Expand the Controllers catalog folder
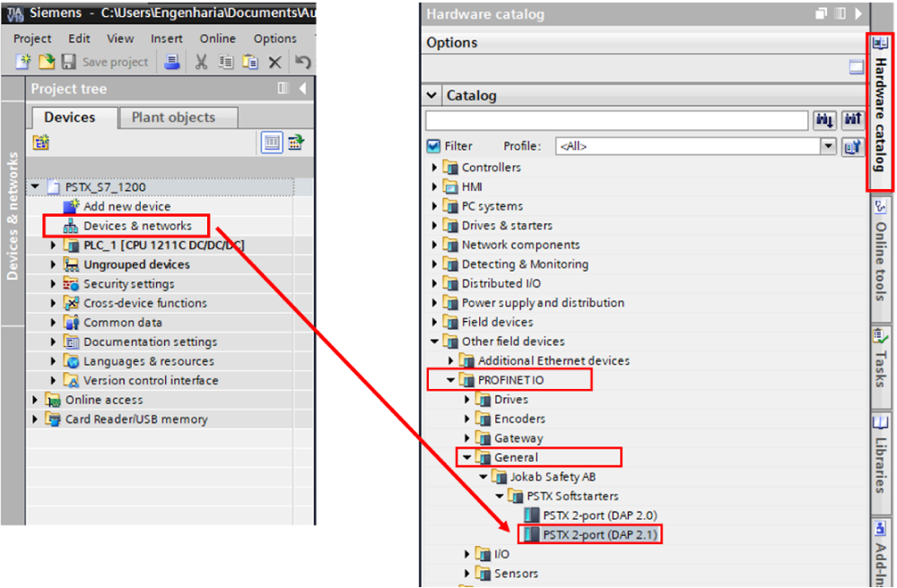 pos(434,168)
